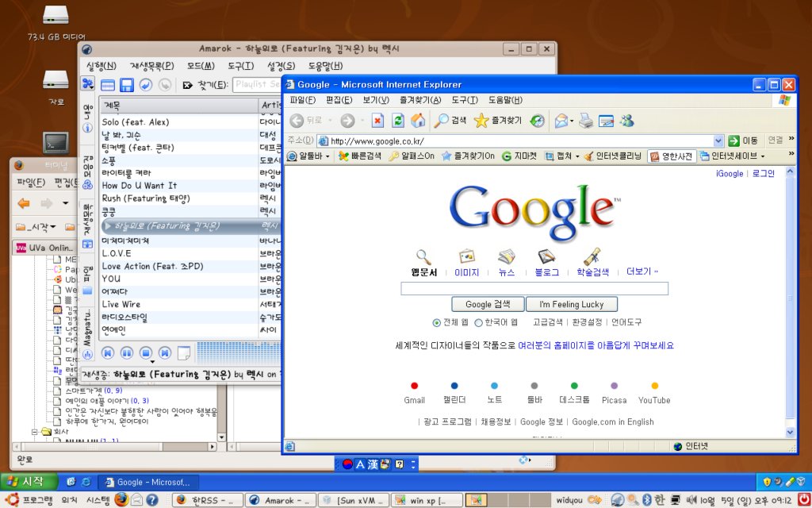The height and width of the screenshot is (508, 812).
Task: Click the Firefox icon in Ubuntu panel
Action: pos(121,500)
